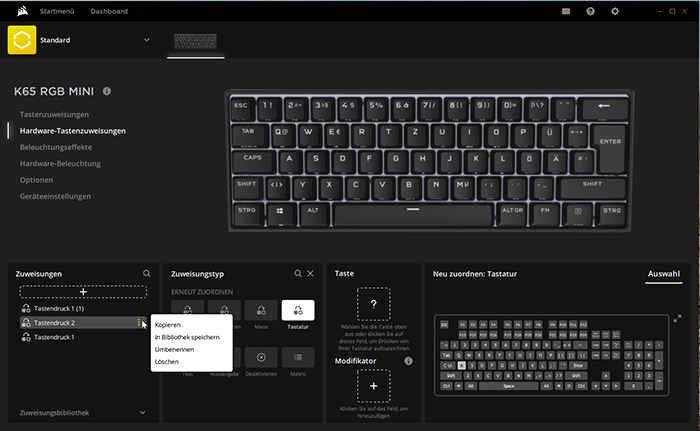
Task: Open Beleuchtungseffekte section
Action: pos(56,147)
